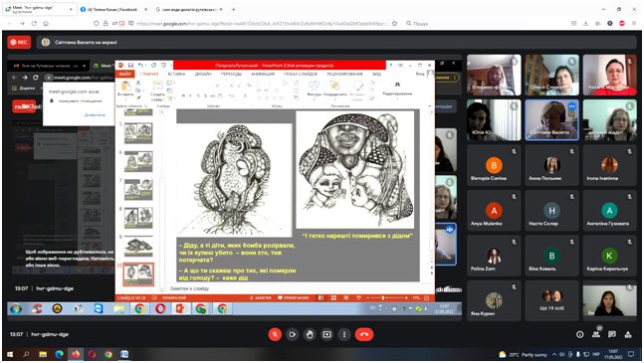Click the red leave call button
The width and height of the screenshot is (644, 363).
click(x=364, y=334)
